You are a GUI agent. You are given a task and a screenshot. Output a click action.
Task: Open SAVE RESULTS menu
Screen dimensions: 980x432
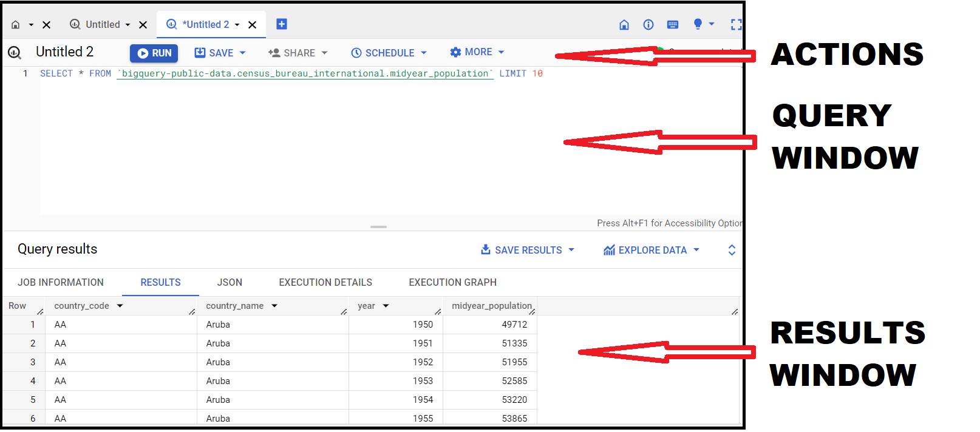click(x=527, y=250)
